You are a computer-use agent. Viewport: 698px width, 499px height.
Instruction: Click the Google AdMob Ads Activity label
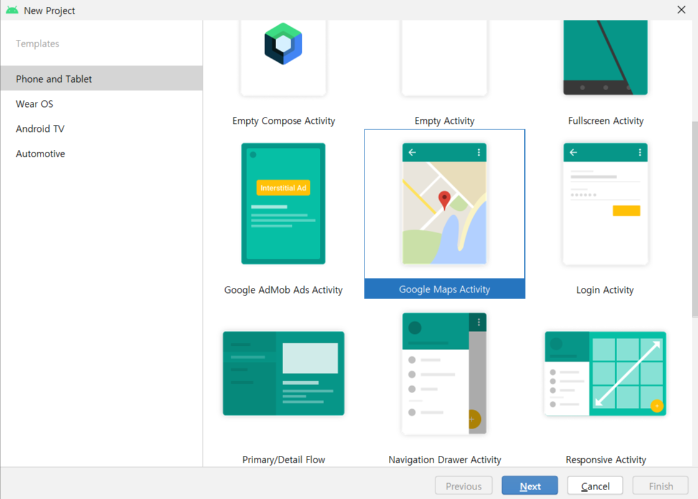tap(283, 290)
